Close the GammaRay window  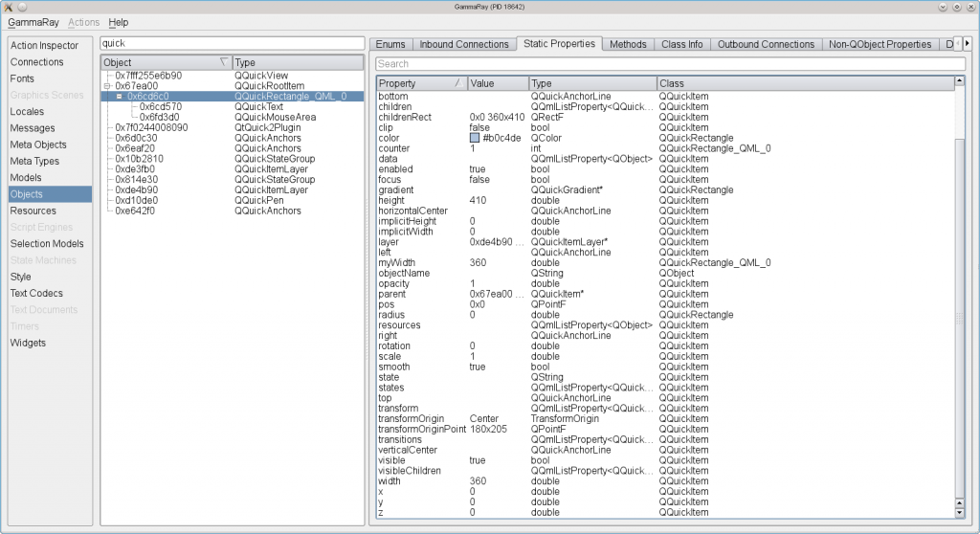[x=971, y=7]
